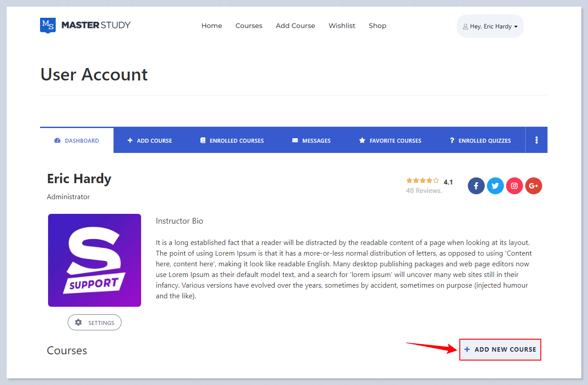Click the Twitter share icon
Image resolution: width=588 pixels, height=385 pixels.
tap(495, 186)
